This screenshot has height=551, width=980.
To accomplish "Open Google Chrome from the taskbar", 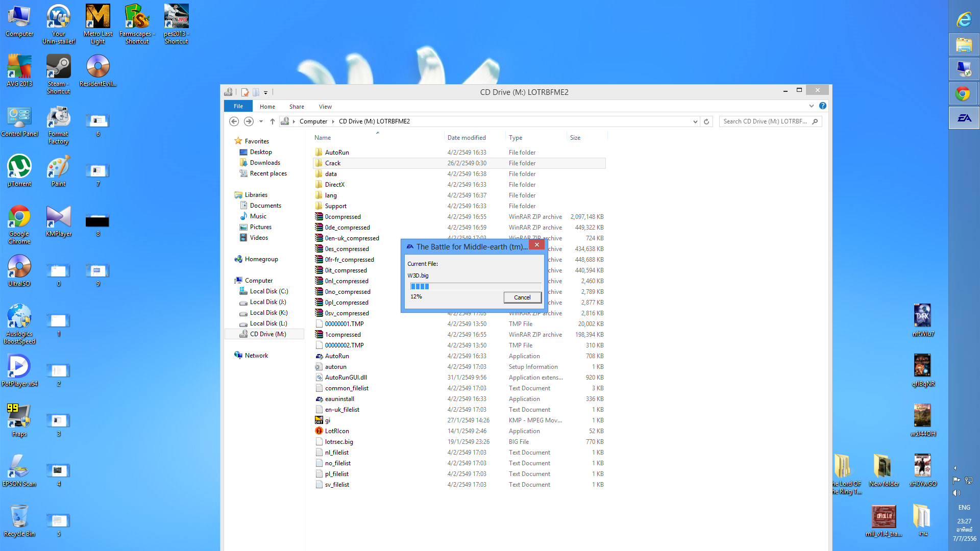I will [964, 94].
